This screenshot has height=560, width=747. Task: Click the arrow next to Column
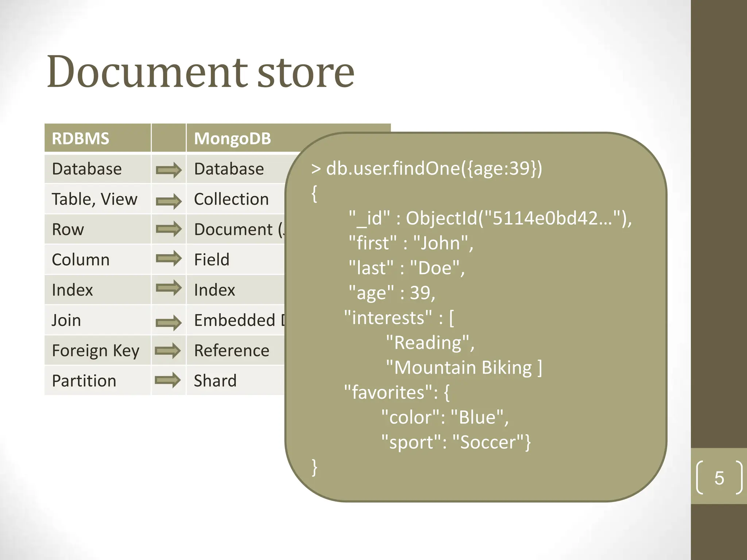169,258
